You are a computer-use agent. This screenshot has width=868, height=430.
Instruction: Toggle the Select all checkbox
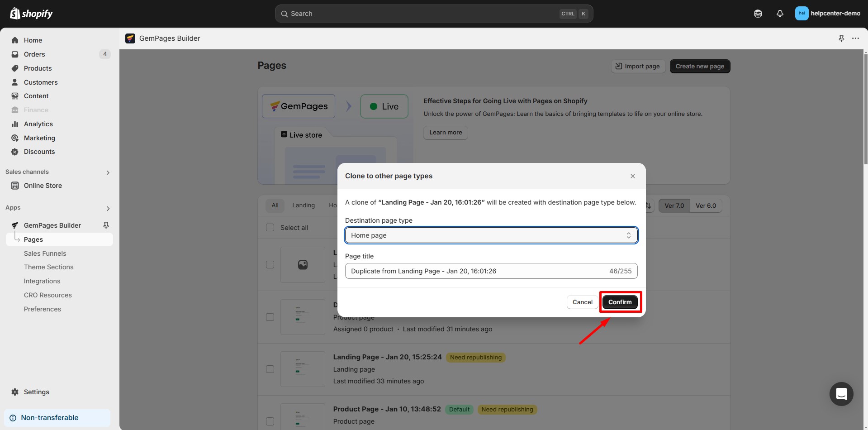pyautogui.click(x=270, y=228)
